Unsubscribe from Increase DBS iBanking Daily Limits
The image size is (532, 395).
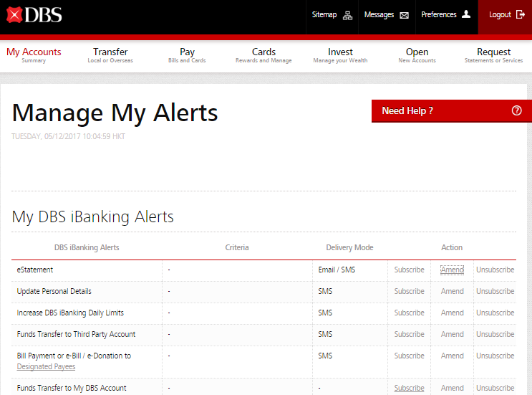[x=495, y=313]
